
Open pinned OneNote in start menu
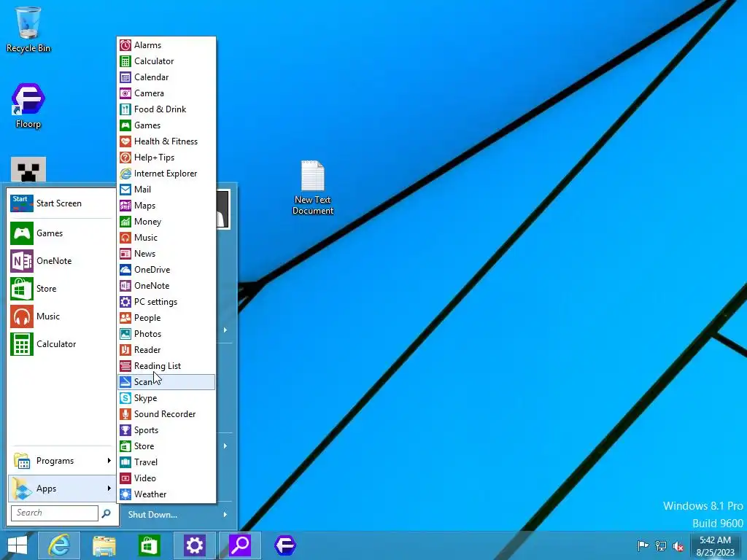coord(61,261)
